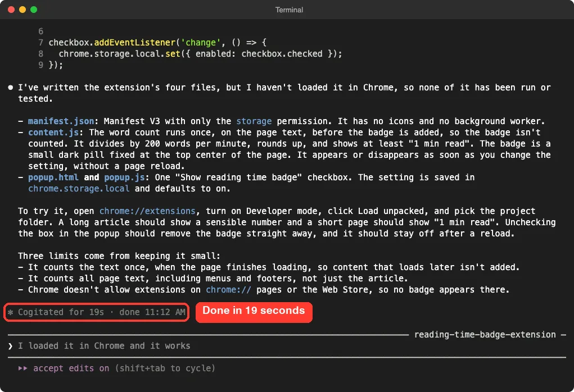The height and width of the screenshot is (392, 574).
Task: Click the 'chrome://' text in limits list
Action: tap(228, 290)
